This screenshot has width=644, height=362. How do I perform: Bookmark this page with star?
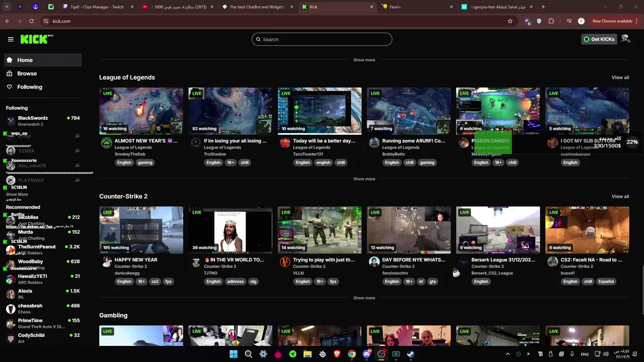click(x=510, y=21)
